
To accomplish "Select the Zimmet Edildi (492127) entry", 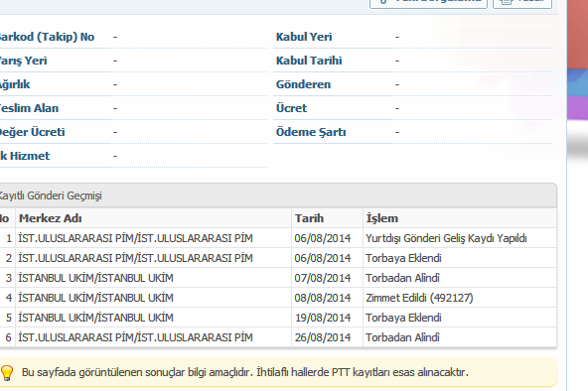I will pyautogui.click(x=419, y=298).
